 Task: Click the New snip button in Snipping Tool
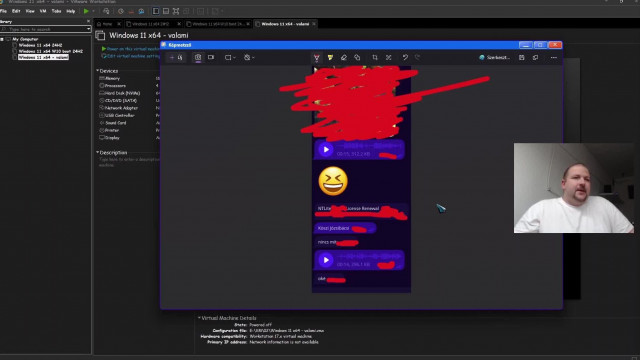pyautogui.click(x=176, y=58)
